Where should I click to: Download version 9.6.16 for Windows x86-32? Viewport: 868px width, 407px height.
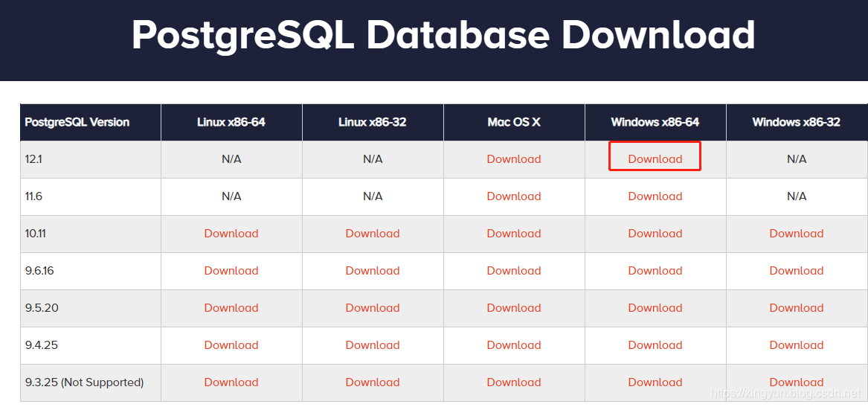(797, 270)
